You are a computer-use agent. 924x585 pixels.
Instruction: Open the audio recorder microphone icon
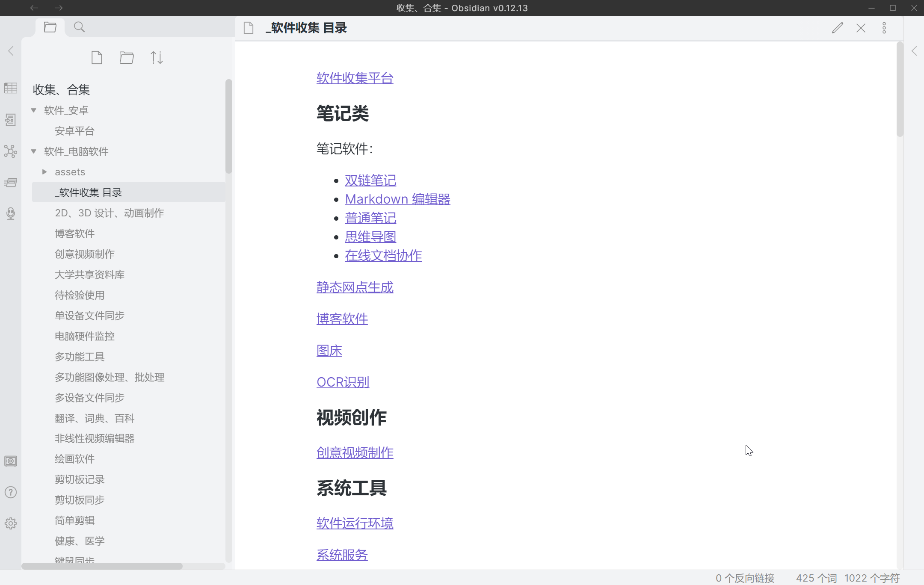(11, 213)
